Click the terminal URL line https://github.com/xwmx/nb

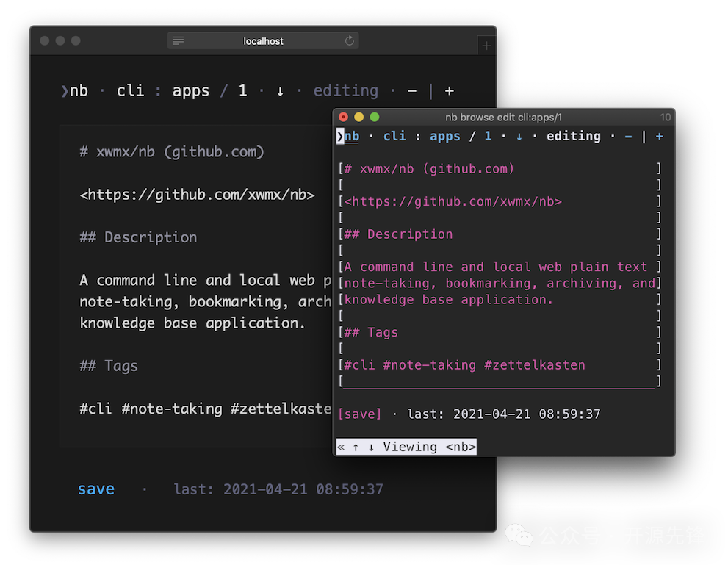pyautogui.click(x=453, y=201)
